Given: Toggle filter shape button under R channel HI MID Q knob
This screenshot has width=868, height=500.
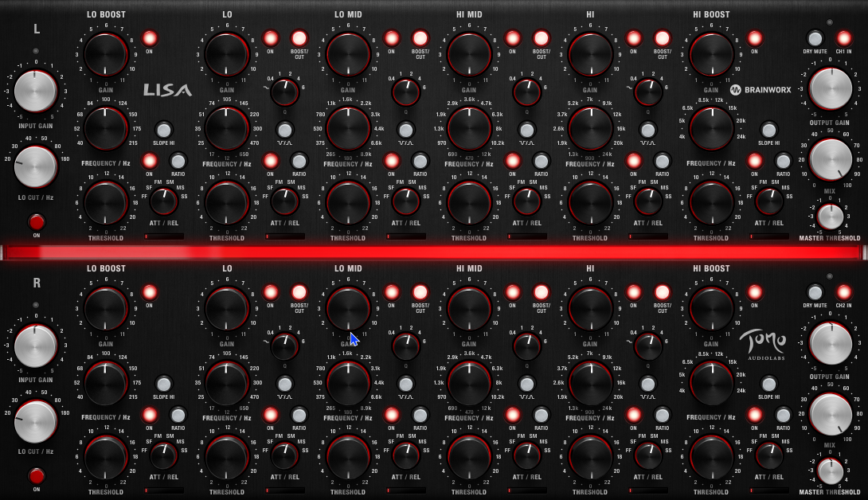Looking at the screenshot, I should point(526,384).
